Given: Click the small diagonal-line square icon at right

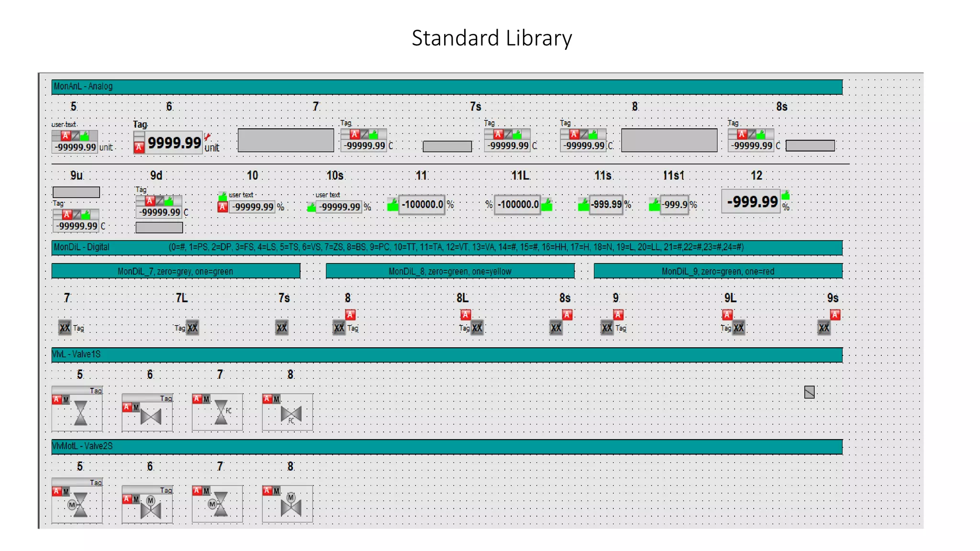Looking at the screenshot, I should pos(809,392).
